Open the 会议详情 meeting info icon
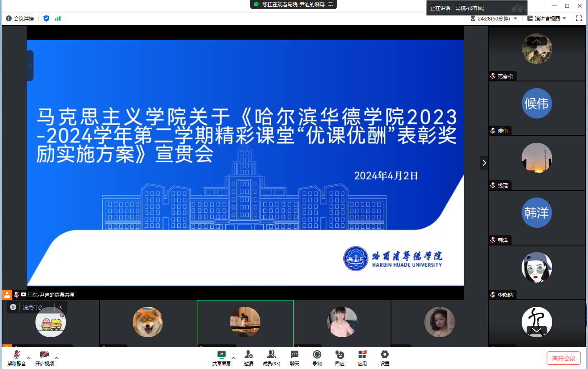This screenshot has width=588, height=369. click(9, 18)
